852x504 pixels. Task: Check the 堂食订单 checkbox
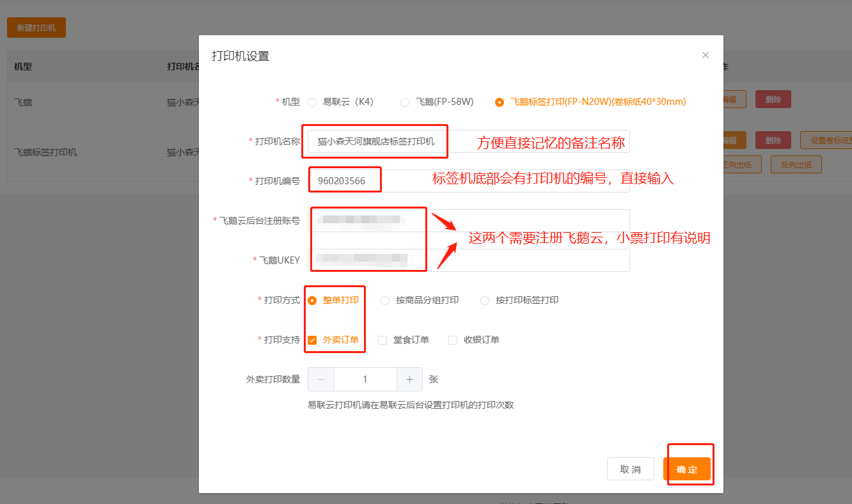click(383, 340)
